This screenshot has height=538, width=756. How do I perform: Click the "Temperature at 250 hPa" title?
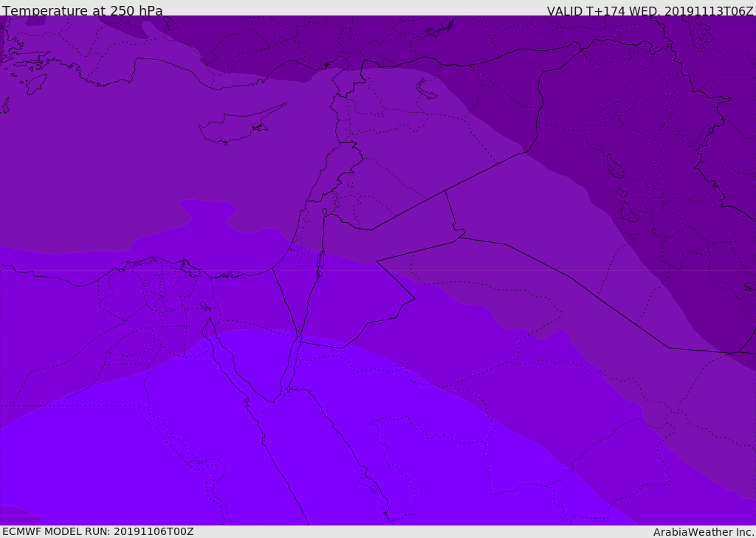click(83, 11)
